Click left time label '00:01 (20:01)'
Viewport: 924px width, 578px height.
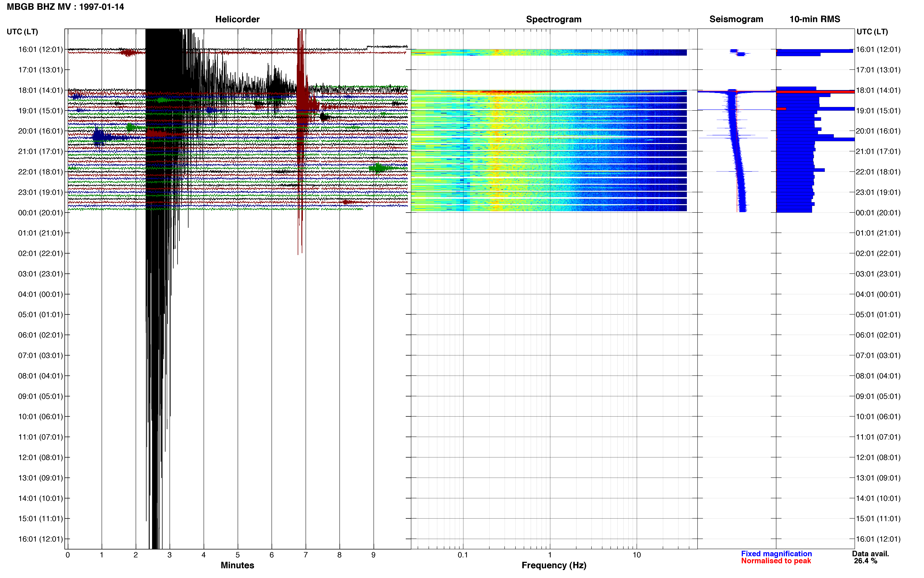pyautogui.click(x=40, y=212)
